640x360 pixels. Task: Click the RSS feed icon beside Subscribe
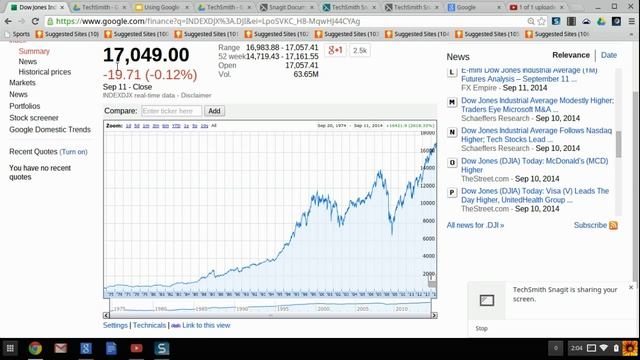point(613,225)
